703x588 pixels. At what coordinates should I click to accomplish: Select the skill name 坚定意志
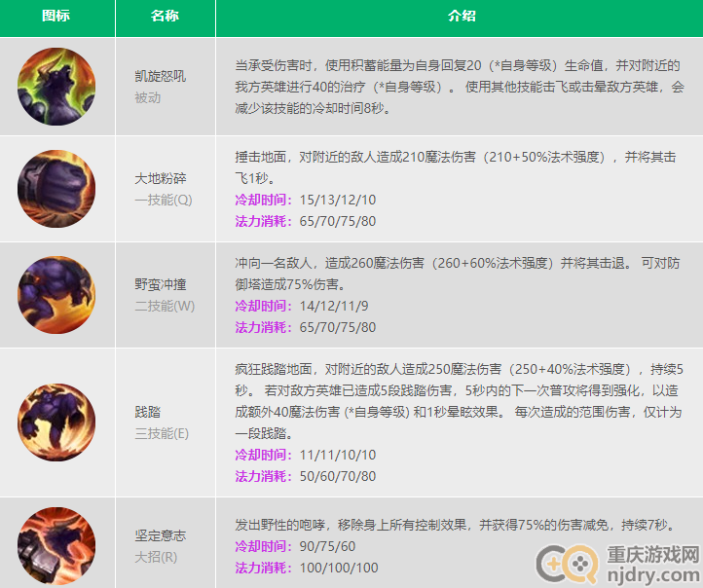point(161,535)
